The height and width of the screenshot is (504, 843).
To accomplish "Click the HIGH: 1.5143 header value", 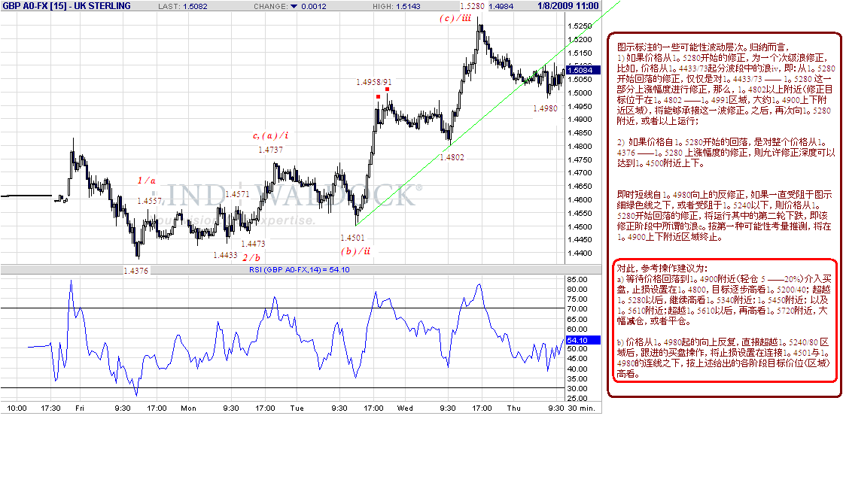I will (396, 7).
